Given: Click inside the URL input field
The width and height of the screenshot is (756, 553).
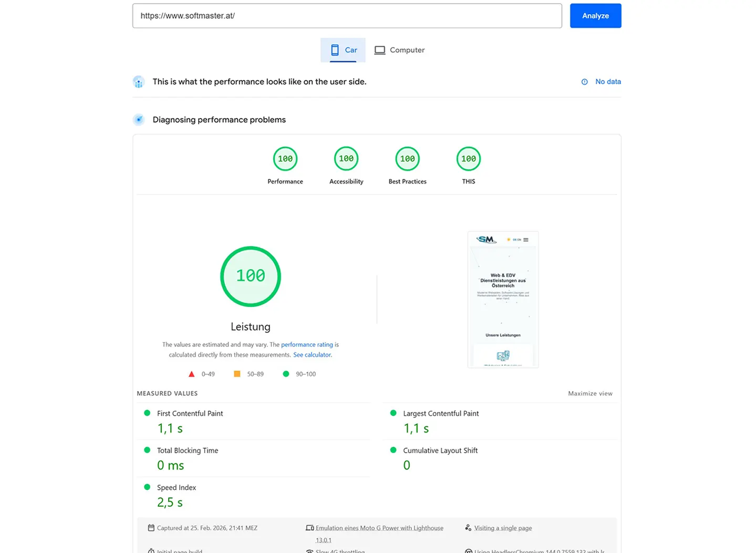Looking at the screenshot, I should pos(347,15).
